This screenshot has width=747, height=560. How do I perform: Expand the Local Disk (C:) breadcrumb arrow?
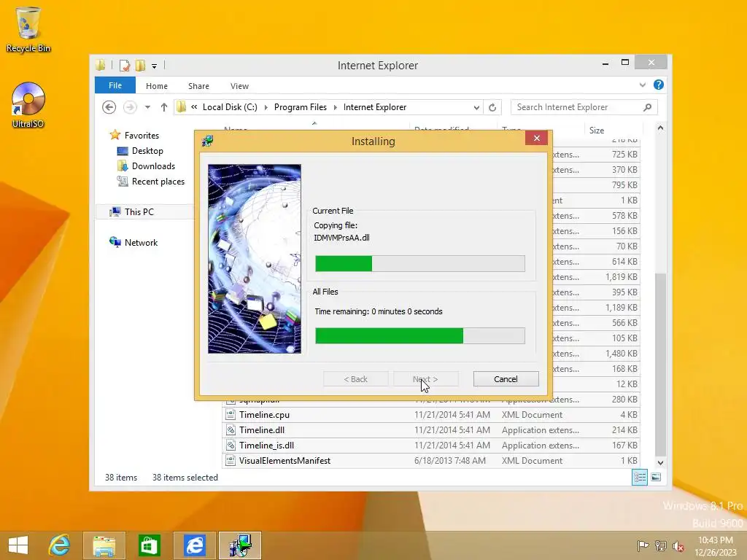[266, 107]
